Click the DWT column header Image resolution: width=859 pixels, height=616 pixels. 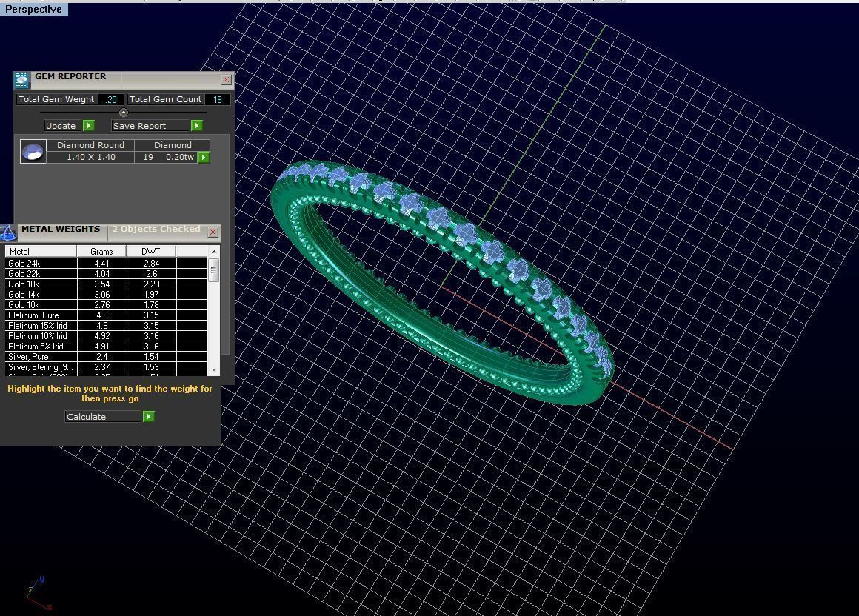pos(150,251)
